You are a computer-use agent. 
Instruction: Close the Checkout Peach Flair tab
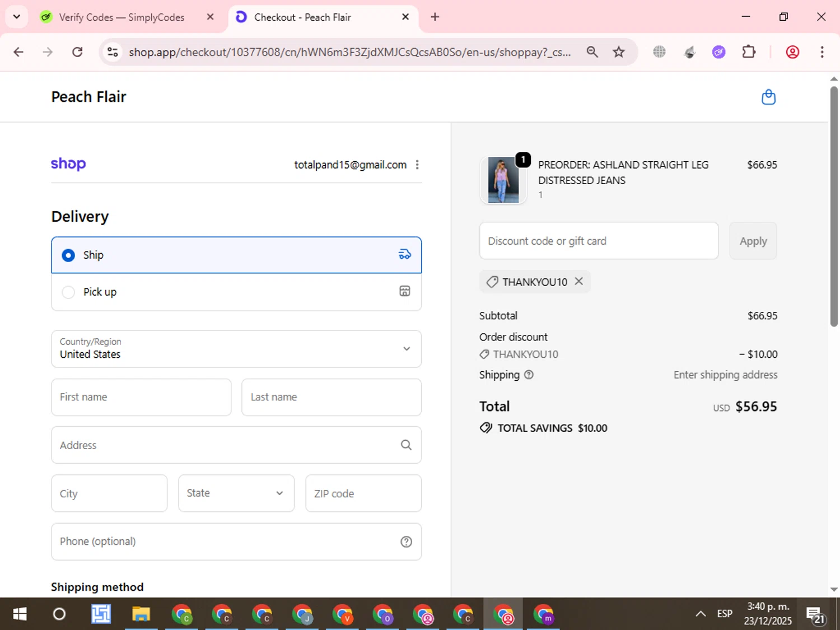(405, 17)
